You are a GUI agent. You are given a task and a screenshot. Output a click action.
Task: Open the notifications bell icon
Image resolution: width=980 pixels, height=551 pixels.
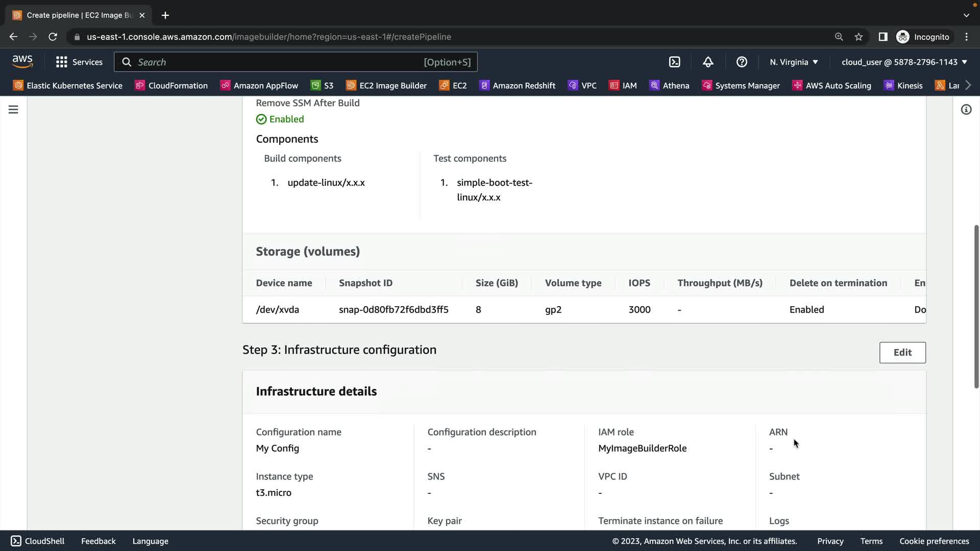pos(708,62)
